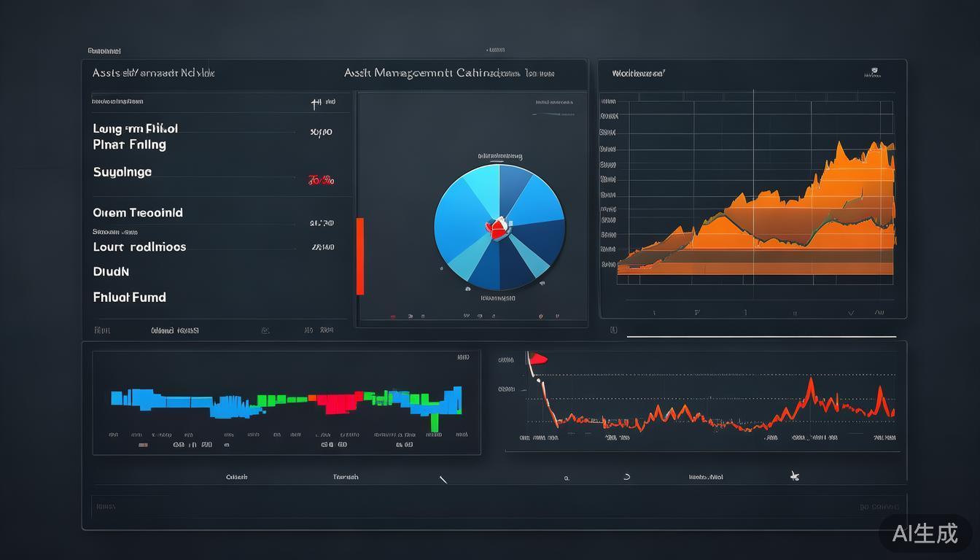The width and height of the screenshot is (980, 560).
Task: Click the star-shaped icon in the bottom toolbar
Action: [x=795, y=476]
